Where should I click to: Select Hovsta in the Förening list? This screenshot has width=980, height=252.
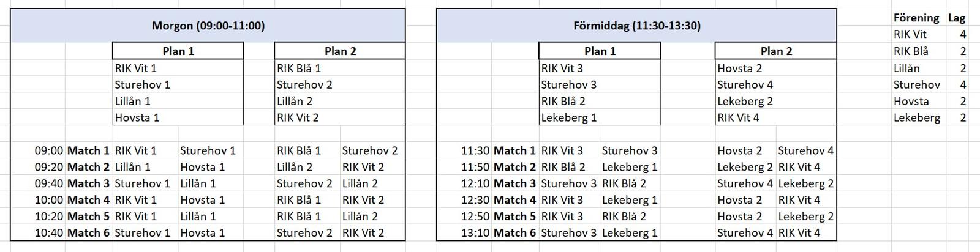click(x=911, y=101)
